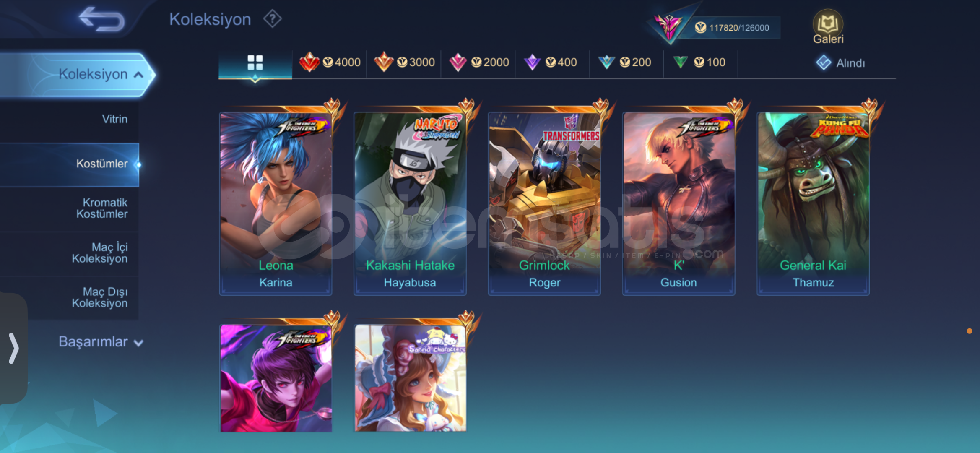Open the Koleksiyon help question mark icon
980x453 pixels.
click(273, 19)
